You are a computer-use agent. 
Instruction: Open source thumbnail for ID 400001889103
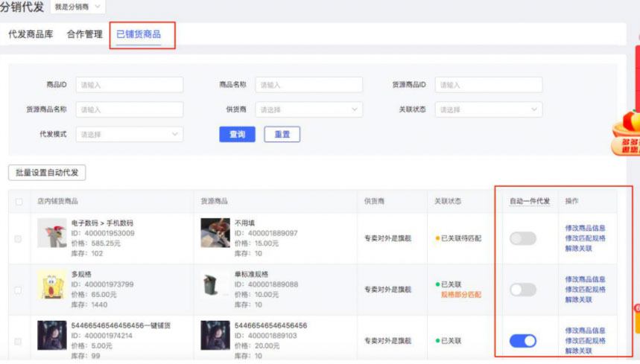tap(215, 336)
